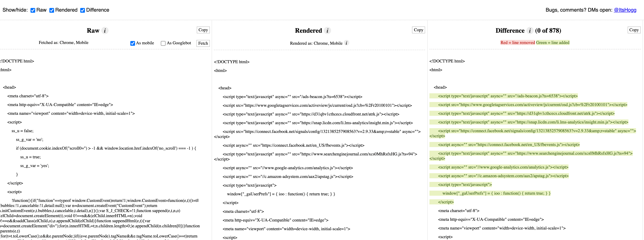The height and width of the screenshot is (240, 644).
Task: Hide the Difference panel via its checkbox
Action: (83, 10)
